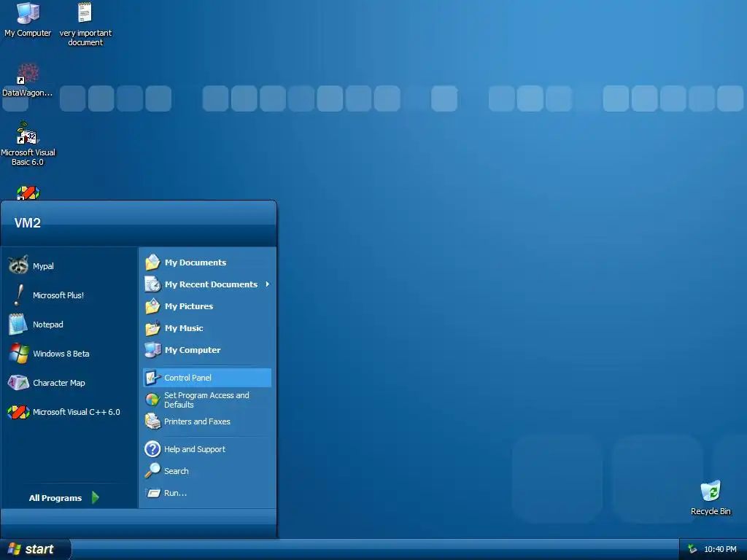
Task: Click the Microsoft Visual C++ 6.0 icon
Action: point(18,412)
